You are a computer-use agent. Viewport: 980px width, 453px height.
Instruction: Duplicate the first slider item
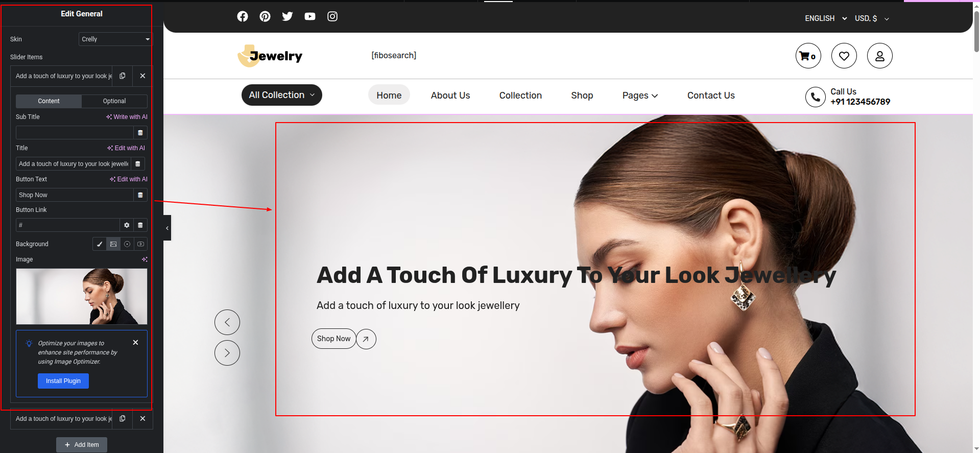click(123, 76)
